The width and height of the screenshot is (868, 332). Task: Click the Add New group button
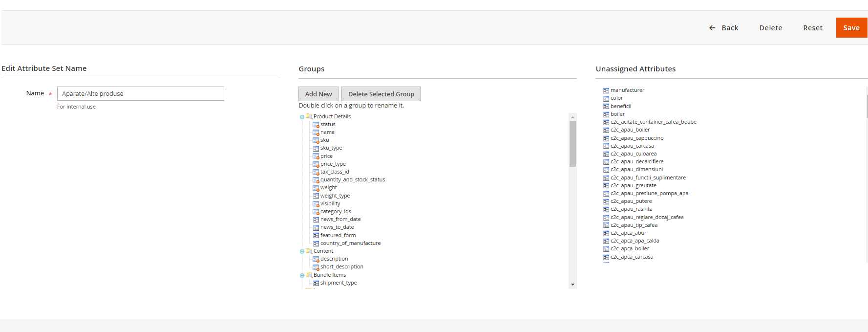pos(318,94)
